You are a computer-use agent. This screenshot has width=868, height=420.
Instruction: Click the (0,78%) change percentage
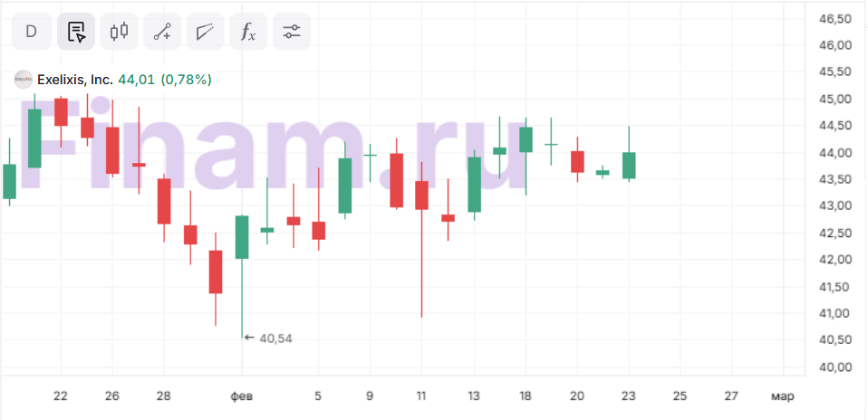click(x=186, y=80)
